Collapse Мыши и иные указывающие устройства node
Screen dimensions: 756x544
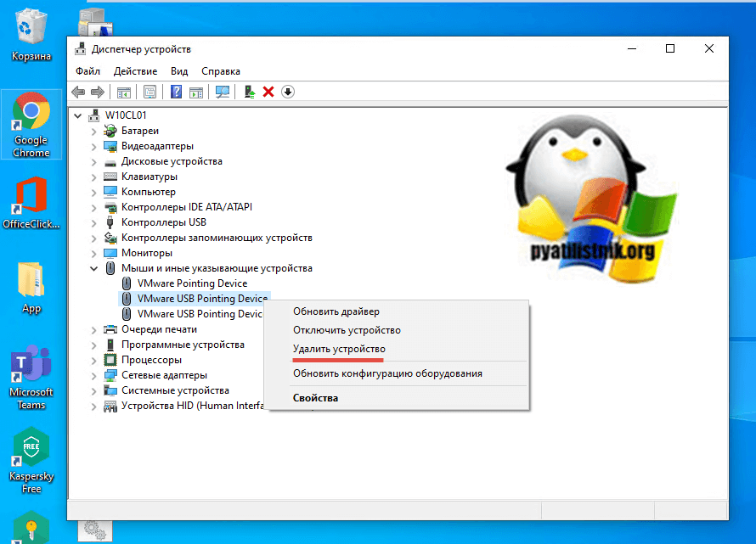(x=94, y=268)
